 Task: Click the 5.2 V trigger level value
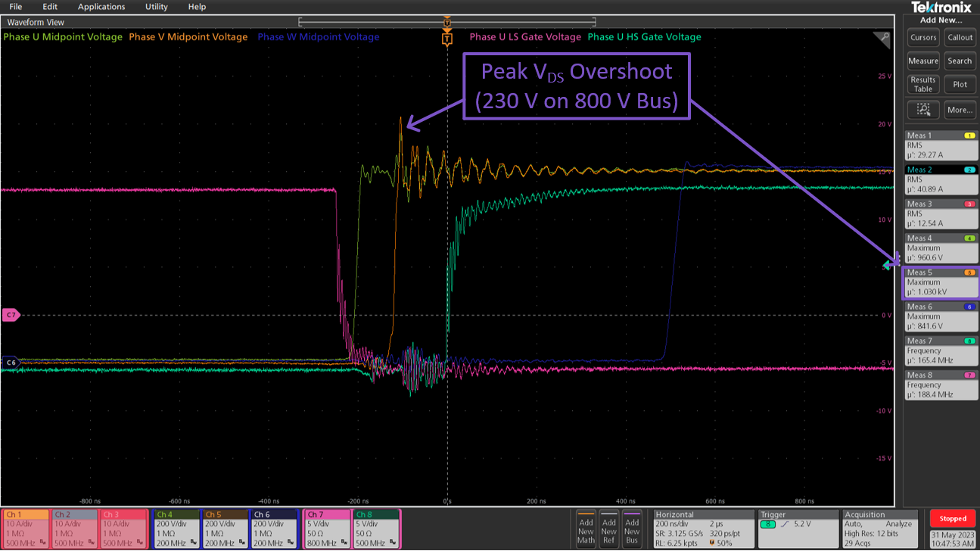(x=802, y=524)
